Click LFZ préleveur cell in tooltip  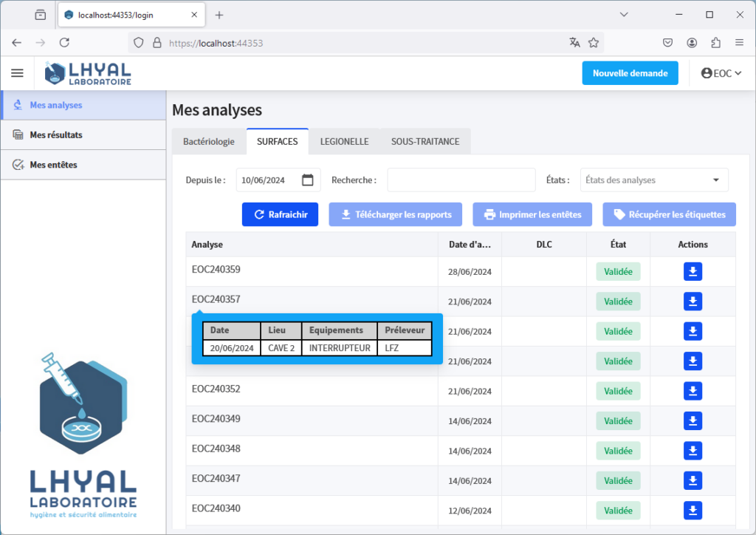[405, 348]
